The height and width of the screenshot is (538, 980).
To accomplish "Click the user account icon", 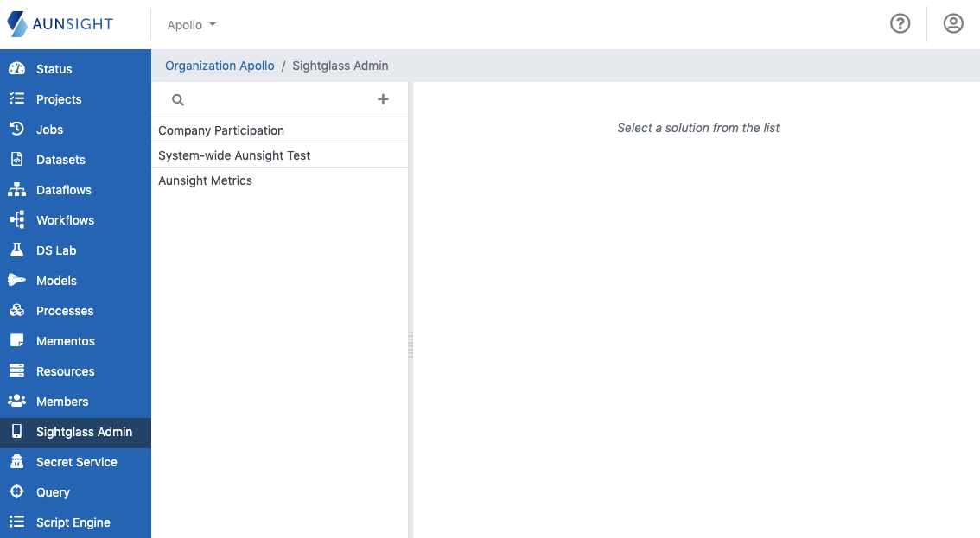I will point(952,23).
